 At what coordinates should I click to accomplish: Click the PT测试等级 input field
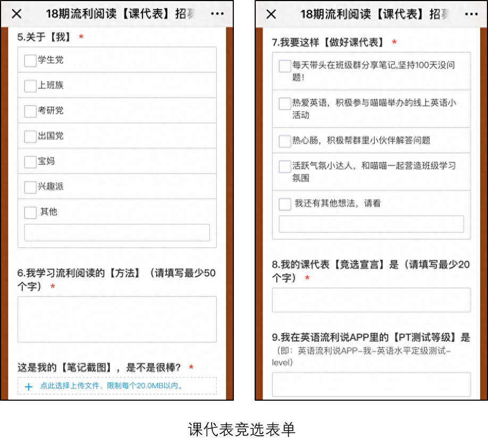tap(371, 384)
